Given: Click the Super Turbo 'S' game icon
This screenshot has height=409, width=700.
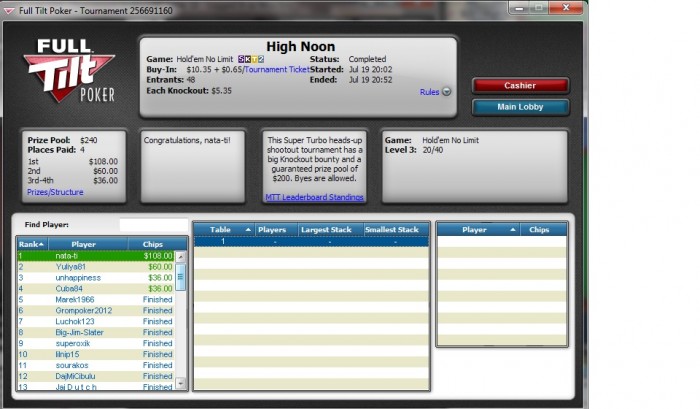Looking at the screenshot, I should (x=241, y=59).
